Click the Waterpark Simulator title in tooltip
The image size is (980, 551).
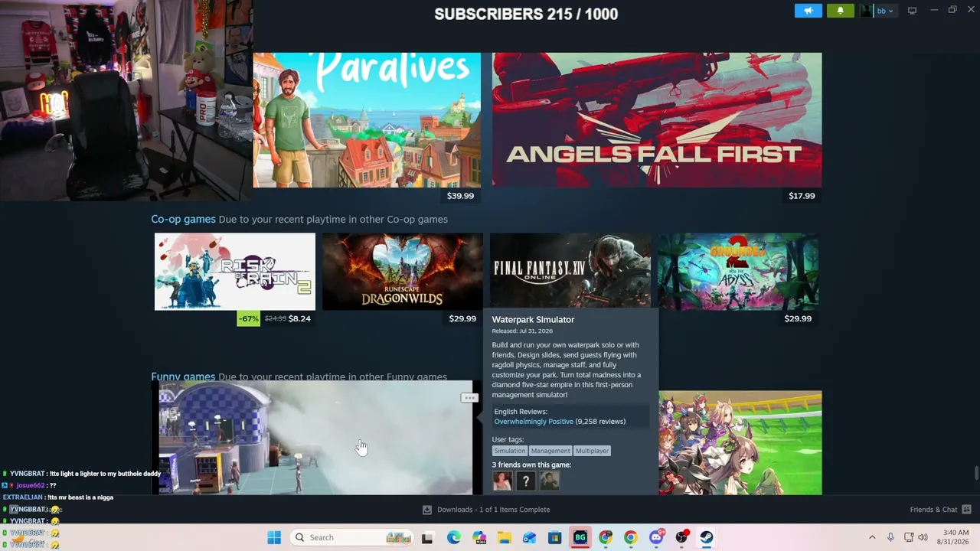click(x=533, y=319)
